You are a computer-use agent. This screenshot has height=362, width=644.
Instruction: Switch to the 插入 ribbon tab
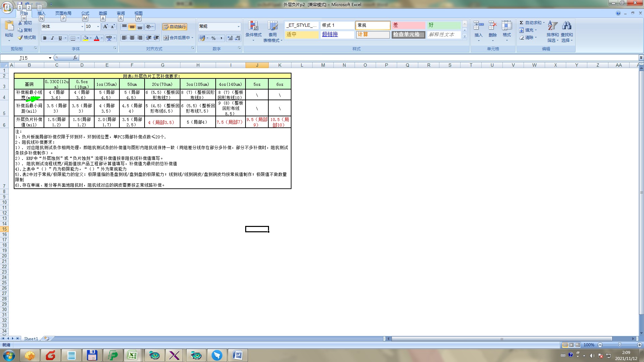(x=41, y=13)
